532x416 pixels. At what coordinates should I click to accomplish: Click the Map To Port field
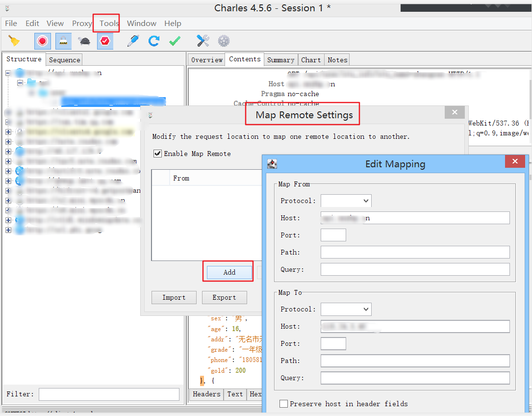pyautogui.click(x=333, y=343)
